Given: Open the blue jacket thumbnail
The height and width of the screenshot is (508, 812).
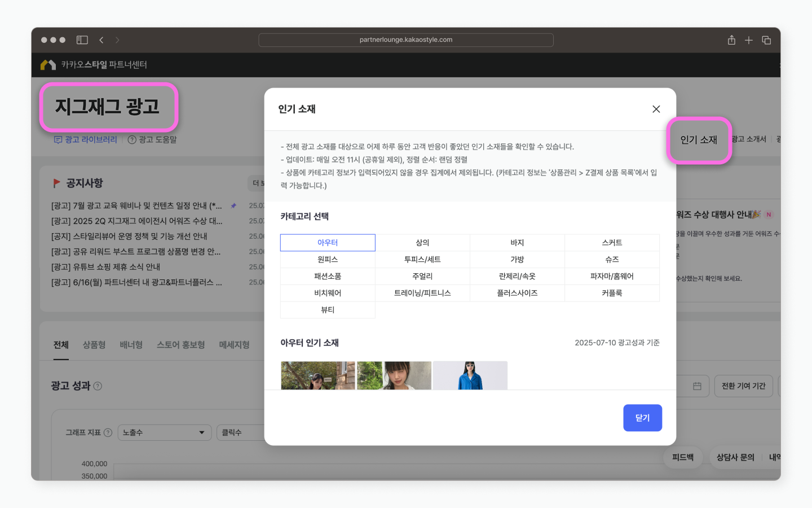Looking at the screenshot, I should [x=470, y=375].
